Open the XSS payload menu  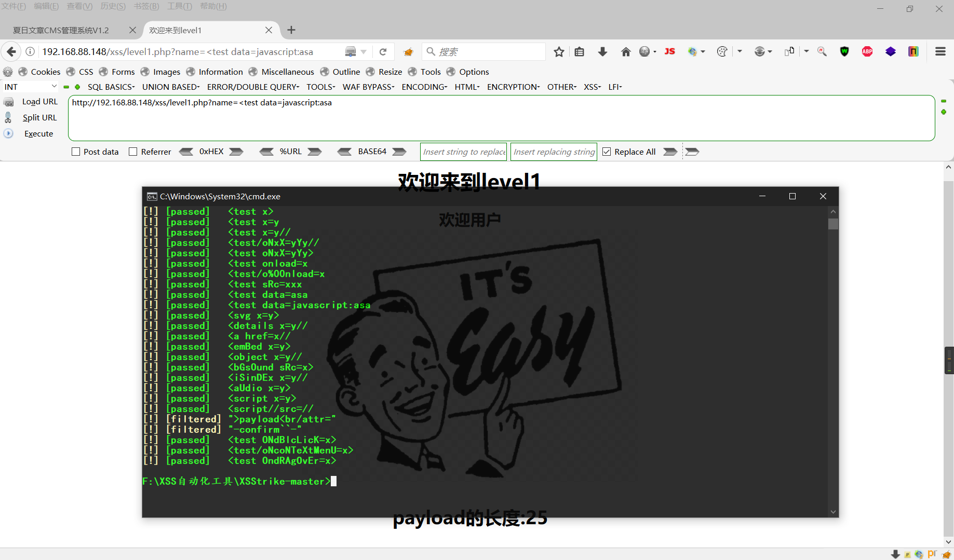(x=592, y=87)
